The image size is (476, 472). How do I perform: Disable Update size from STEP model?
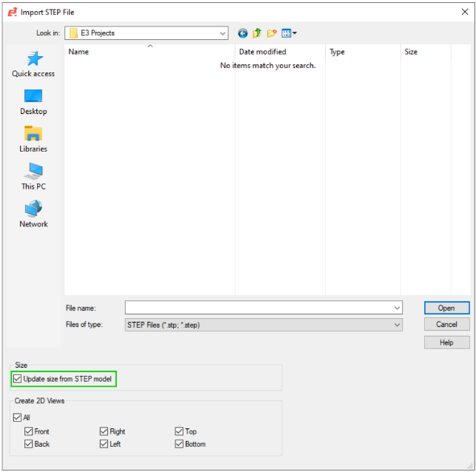pyautogui.click(x=18, y=380)
